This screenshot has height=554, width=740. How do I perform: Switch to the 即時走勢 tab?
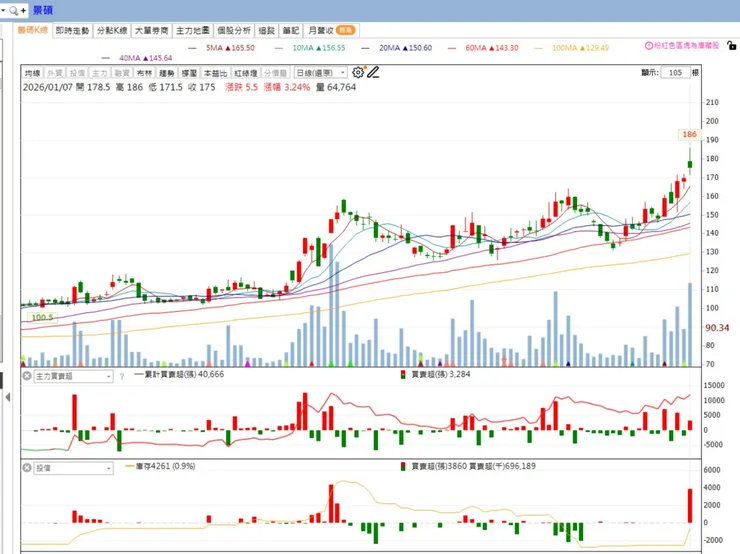pos(72,30)
